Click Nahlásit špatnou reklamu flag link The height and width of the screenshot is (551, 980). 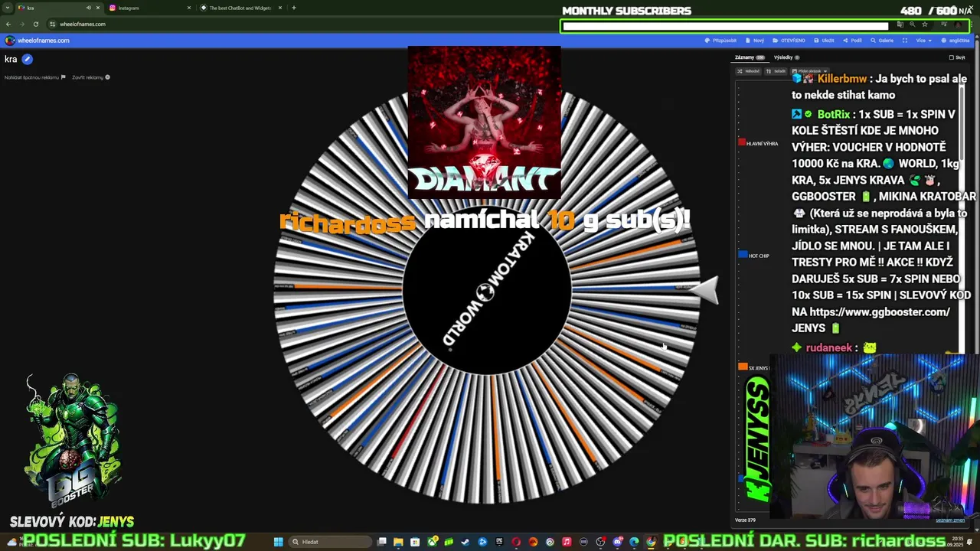pos(34,77)
